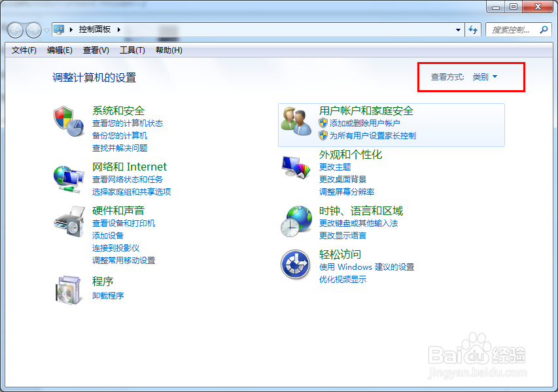The width and height of the screenshot is (558, 392).
Task: Click 更改键盘或其他输入法 link
Action: click(358, 223)
